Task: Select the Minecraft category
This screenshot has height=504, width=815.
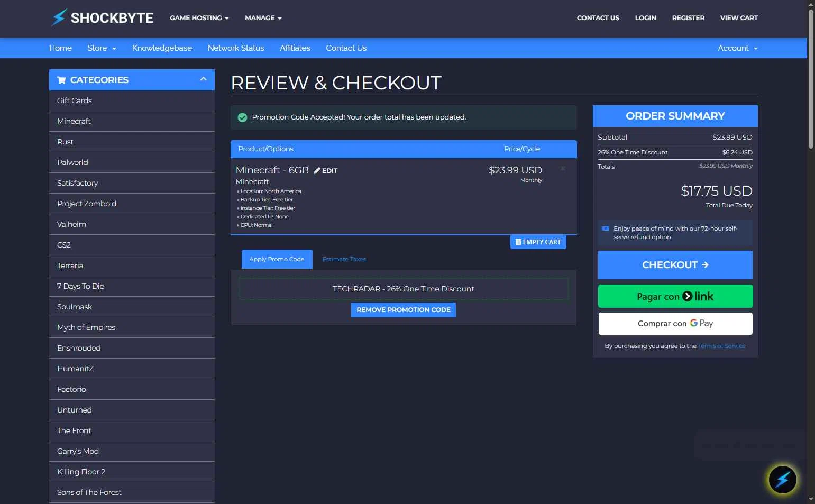Action: point(132,121)
